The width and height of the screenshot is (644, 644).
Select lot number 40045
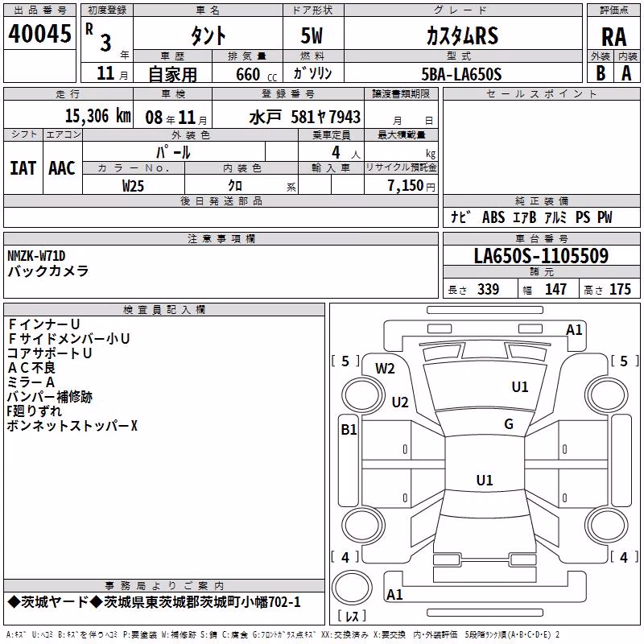pyautogui.click(x=39, y=34)
